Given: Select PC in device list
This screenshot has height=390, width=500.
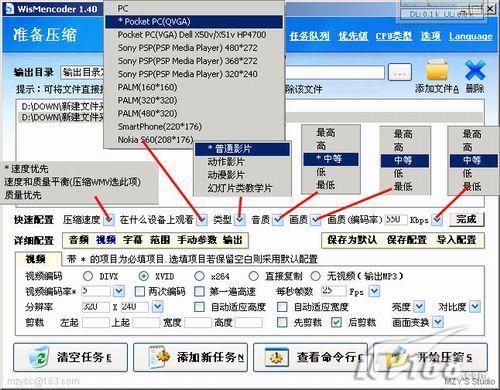Looking at the screenshot, I should [194, 9].
